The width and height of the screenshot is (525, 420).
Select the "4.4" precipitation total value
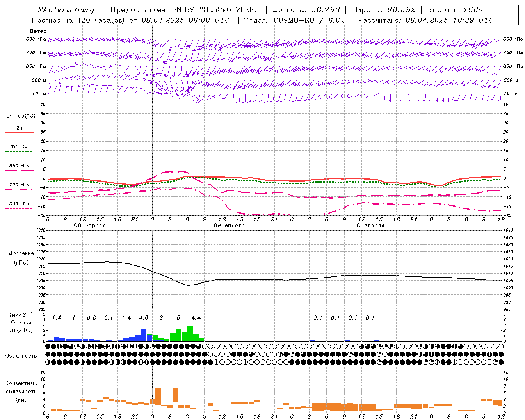tap(196, 318)
